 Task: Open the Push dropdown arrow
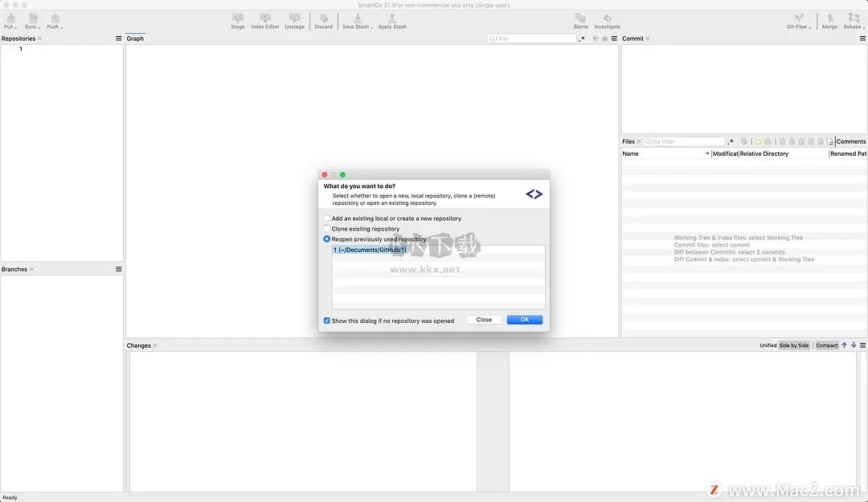click(61, 27)
